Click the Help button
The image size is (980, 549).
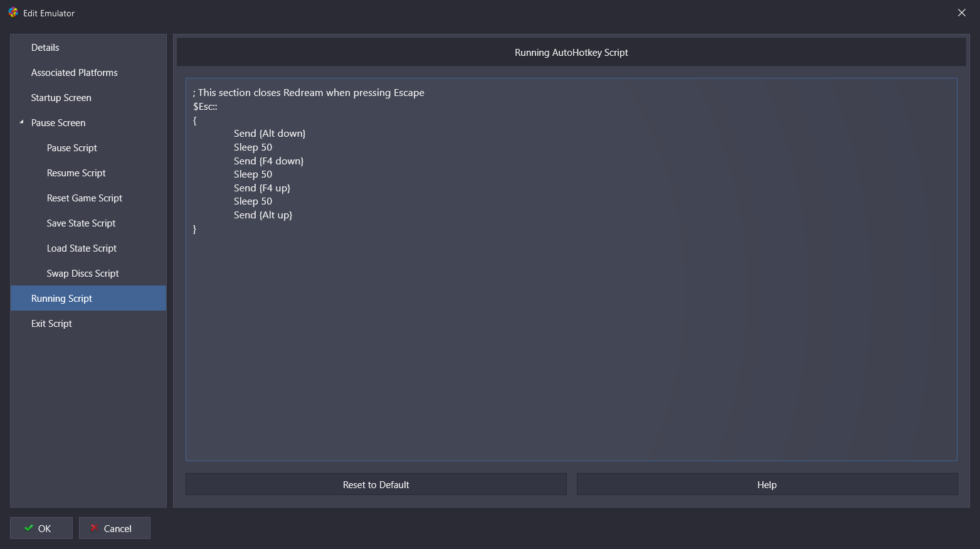tap(767, 484)
